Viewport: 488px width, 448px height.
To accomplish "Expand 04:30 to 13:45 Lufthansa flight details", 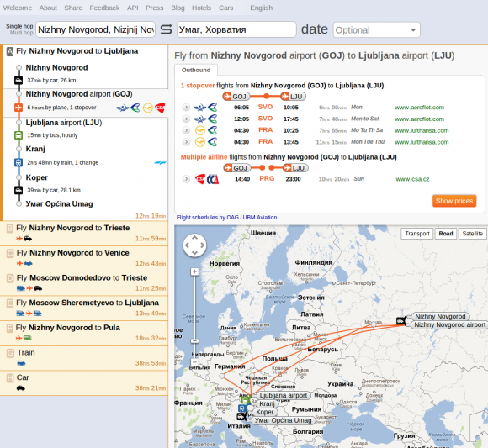I will (x=186, y=142).
